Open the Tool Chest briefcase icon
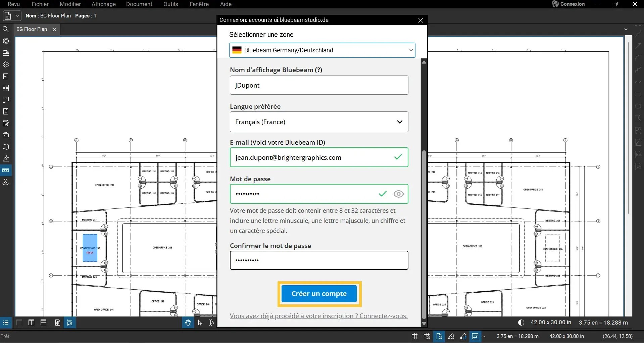Image resolution: width=644 pixels, height=343 pixels. pos(6,135)
